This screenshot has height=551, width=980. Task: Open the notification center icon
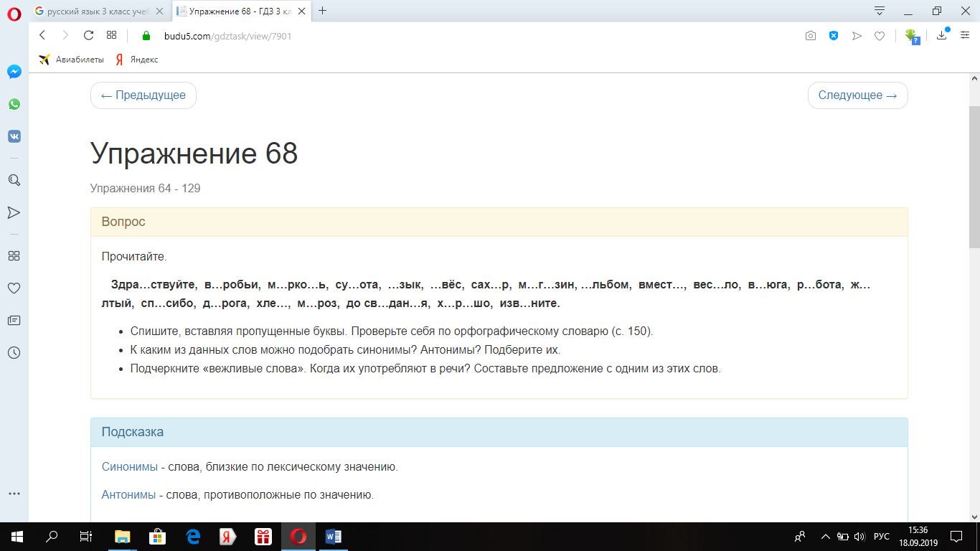[956, 536]
